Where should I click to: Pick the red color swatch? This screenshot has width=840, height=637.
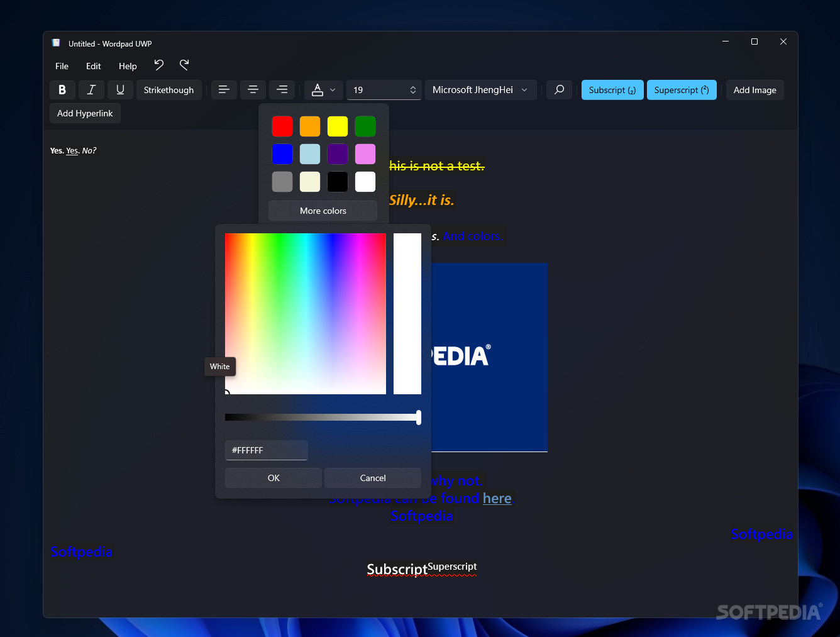282,126
